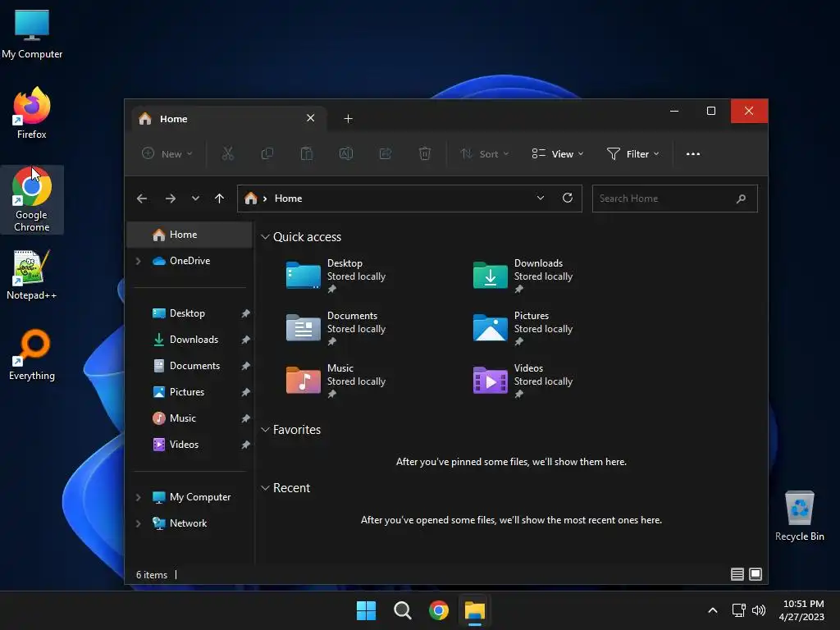Select the Everything desktop shortcut
Screen dimensions: 840x630
[x=32, y=354]
